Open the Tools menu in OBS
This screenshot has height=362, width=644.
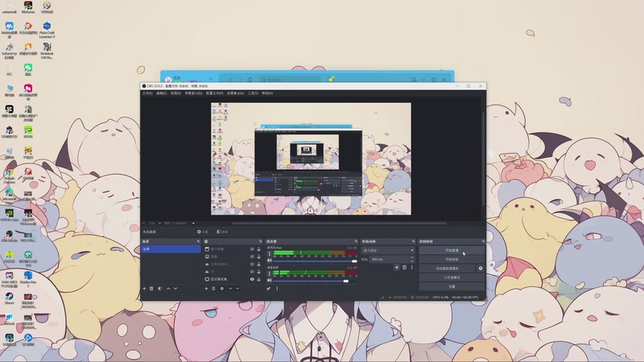pos(253,93)
